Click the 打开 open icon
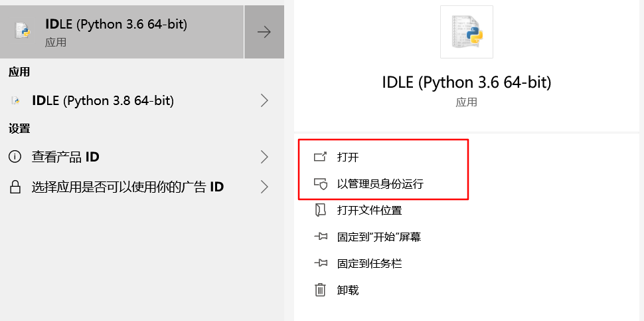The width and height of the screenshot is (644, 321). [321, 157]
